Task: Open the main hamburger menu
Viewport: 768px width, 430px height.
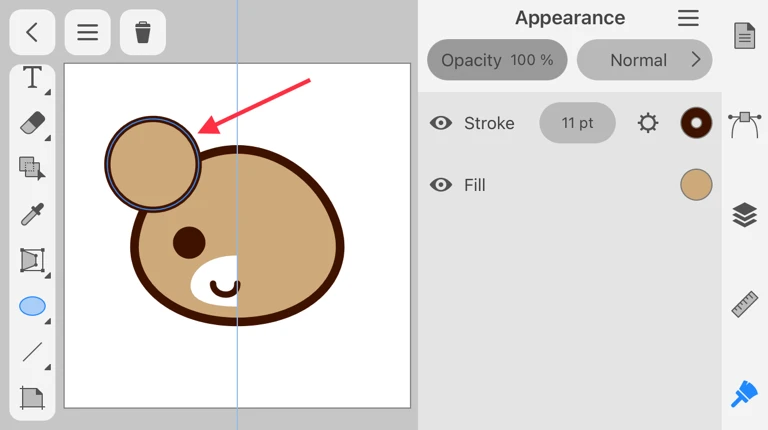Action: pyautogui.click(x=88, y=32)
